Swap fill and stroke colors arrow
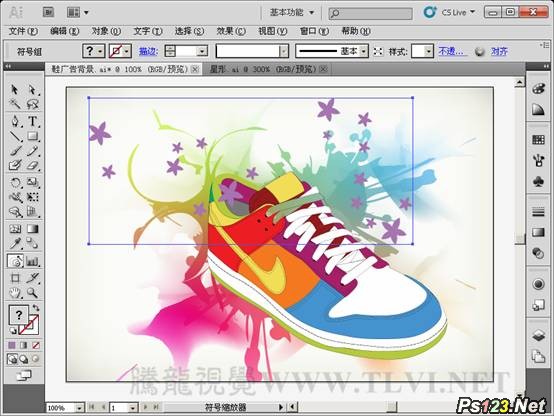 (x=35, y=307)
